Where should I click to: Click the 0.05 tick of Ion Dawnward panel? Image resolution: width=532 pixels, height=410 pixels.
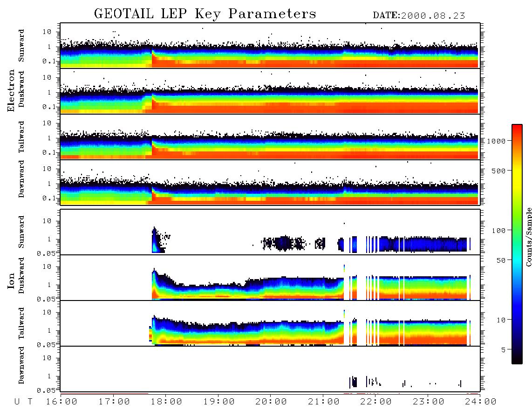pos(46,390)
